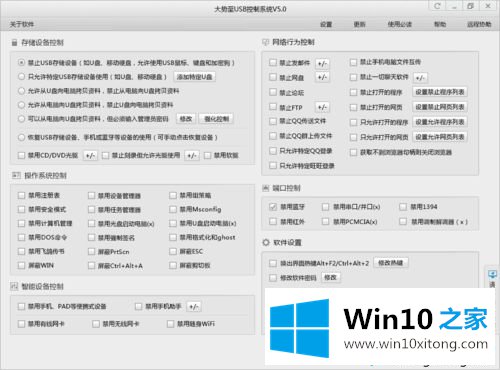Click the operating system control section icon
This screenshot has height=370, width=500.
click(x=16, y=175)
